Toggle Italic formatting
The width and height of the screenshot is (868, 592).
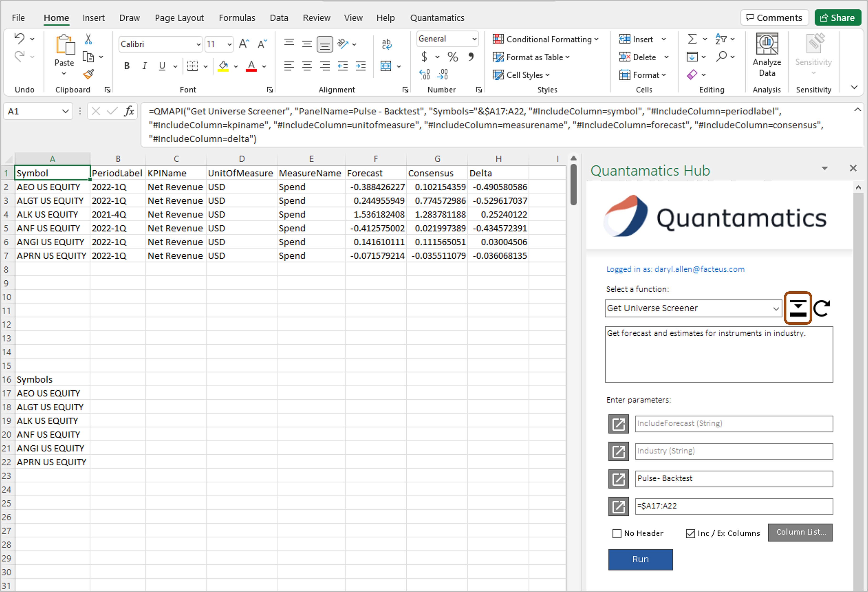pyautogui.click(x=144, y=66)
